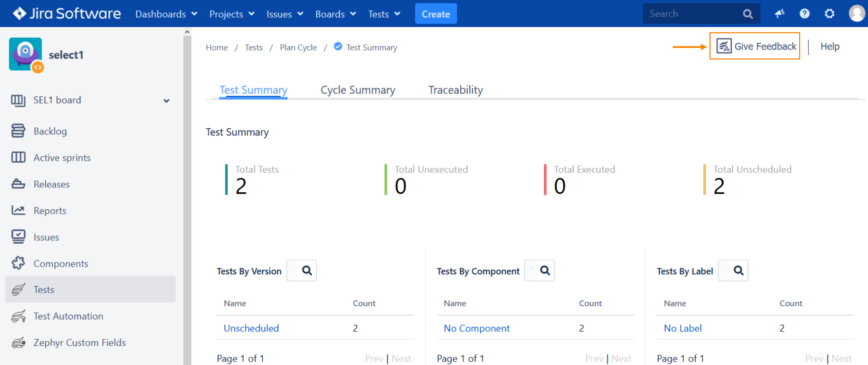Screen dimensions: 868x365
Task: Expand the Projects menu
Action: [232, 14]
